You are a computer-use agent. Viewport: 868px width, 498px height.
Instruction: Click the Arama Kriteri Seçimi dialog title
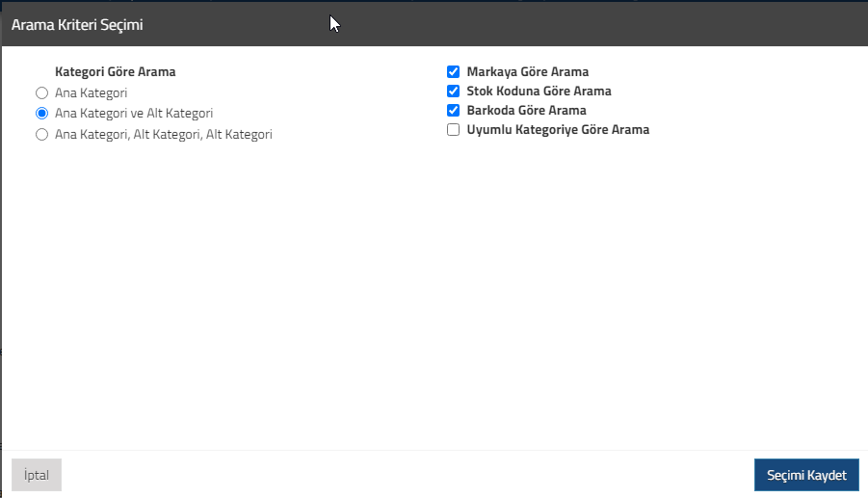coord(77,25)
